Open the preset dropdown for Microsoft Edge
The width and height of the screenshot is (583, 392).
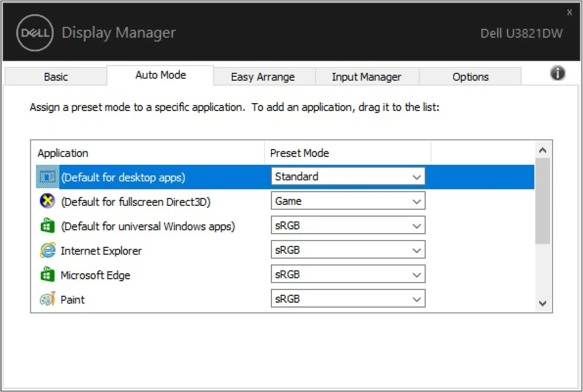pos(417,274)
